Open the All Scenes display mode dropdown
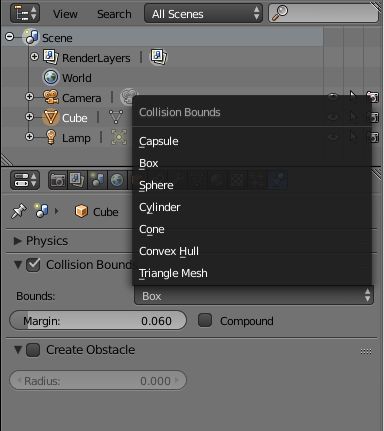 pyautogui.click(x=203, y=13)
